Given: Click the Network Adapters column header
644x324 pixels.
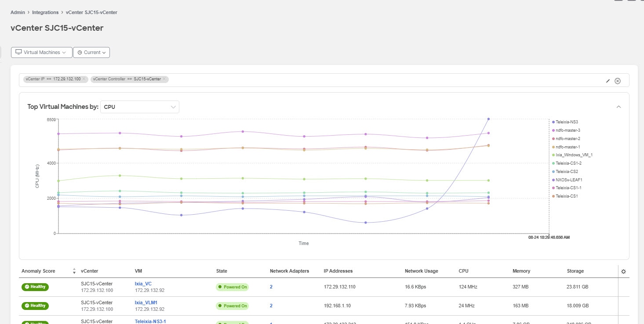Looking at the screenshot, I should coord(289,271).
